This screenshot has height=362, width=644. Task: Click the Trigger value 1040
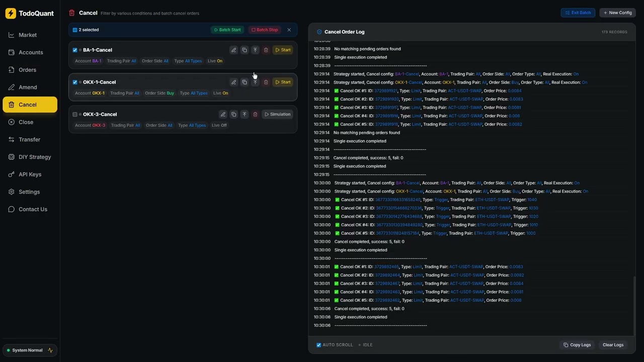tap(532, 200)
